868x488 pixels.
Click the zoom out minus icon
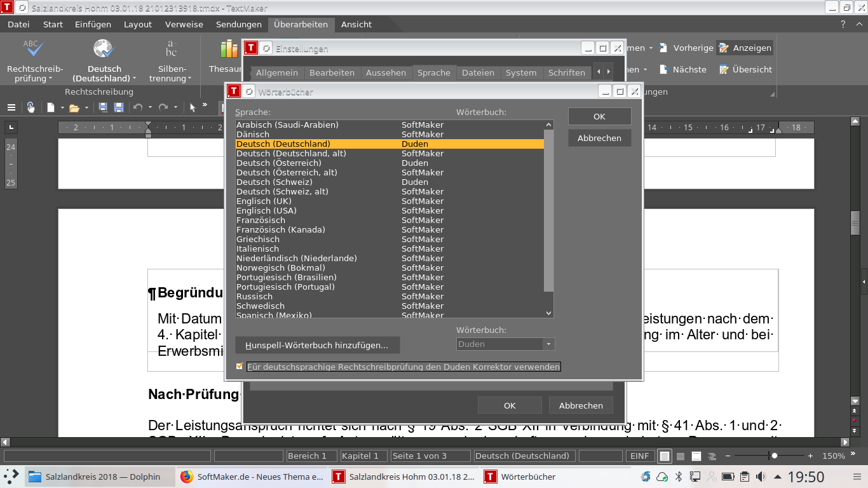[728, 456]
